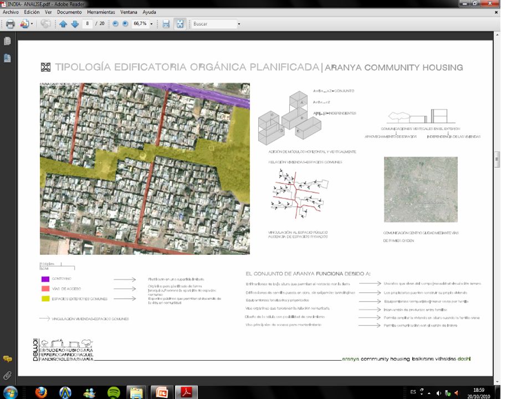532x399 pixels.
Task: Click the collaborate/share document icon
Action: pyautogui.click(x=24, y=24)
